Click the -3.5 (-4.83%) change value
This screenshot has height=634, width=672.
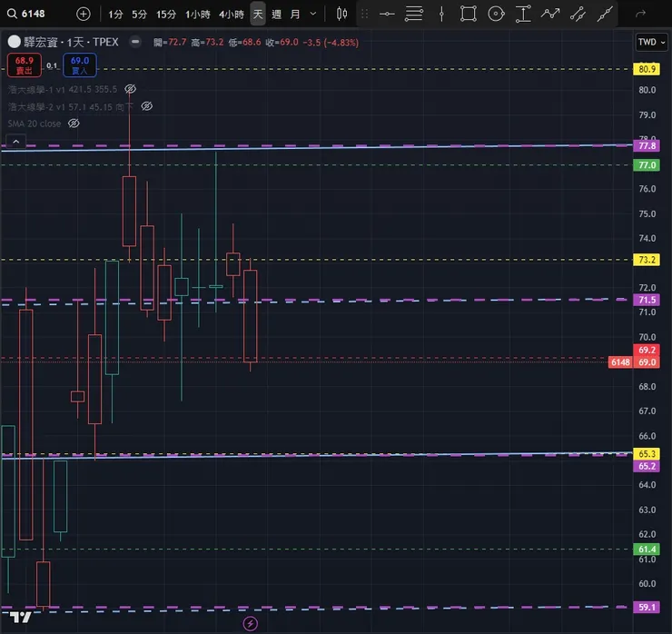330,43
